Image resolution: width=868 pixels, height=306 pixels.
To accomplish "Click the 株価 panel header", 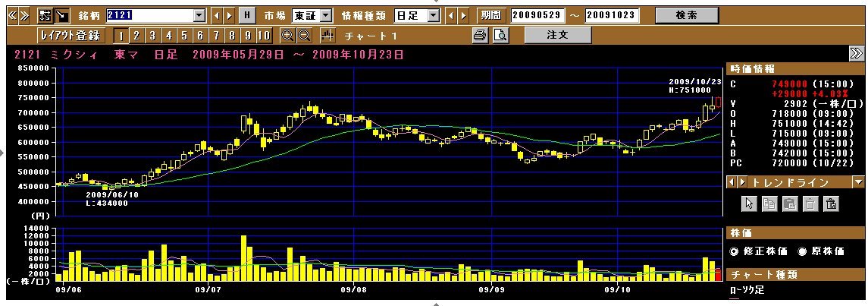I will (x=795, y=233).
